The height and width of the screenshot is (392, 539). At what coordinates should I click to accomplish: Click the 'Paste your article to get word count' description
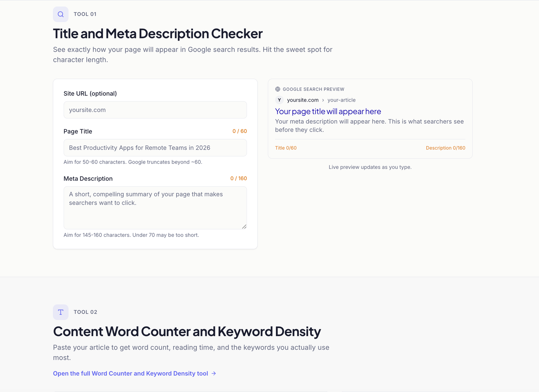click(x=191, y=352)
